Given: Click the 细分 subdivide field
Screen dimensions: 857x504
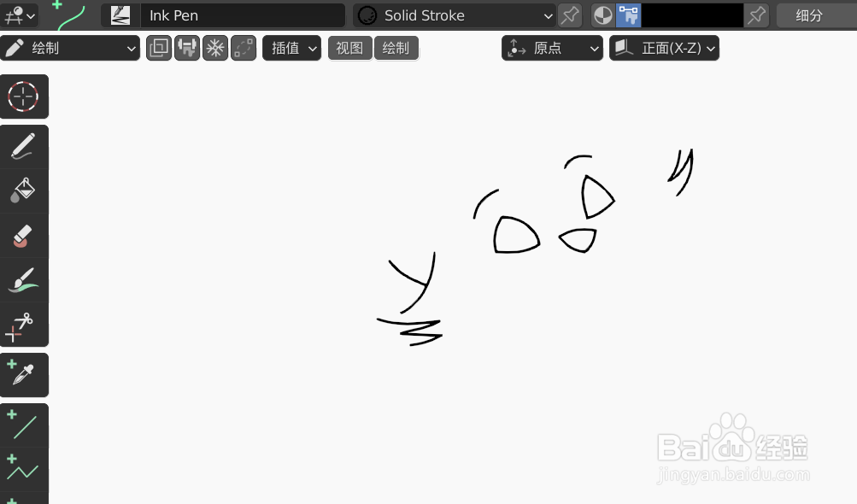Looking at the screenshot, I should click(x=817, y=15).
